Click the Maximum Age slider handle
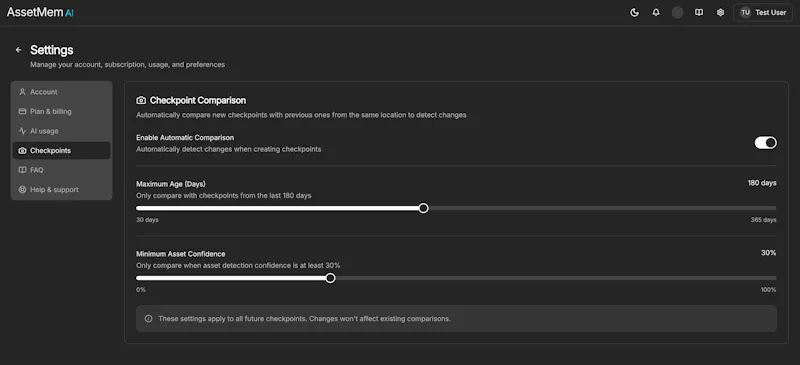 (x=423, y=208)
